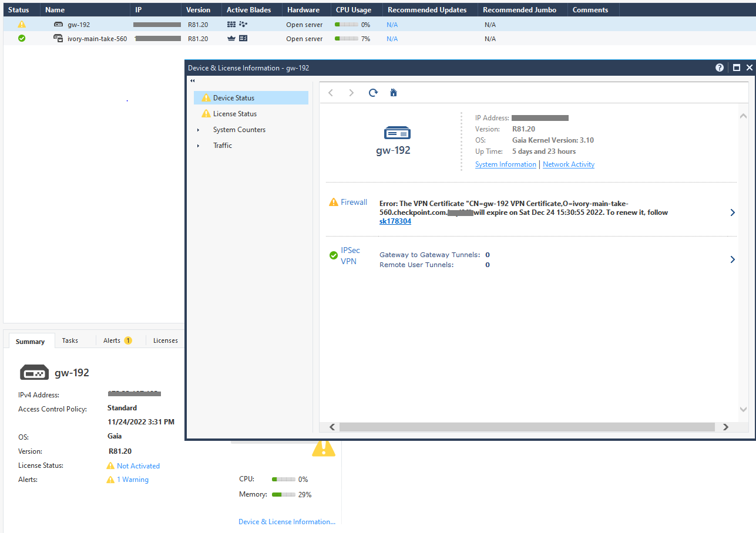Expand IPSec VPN details with right chevron
This screenshot has width=756, height=533.
[733, 259]
